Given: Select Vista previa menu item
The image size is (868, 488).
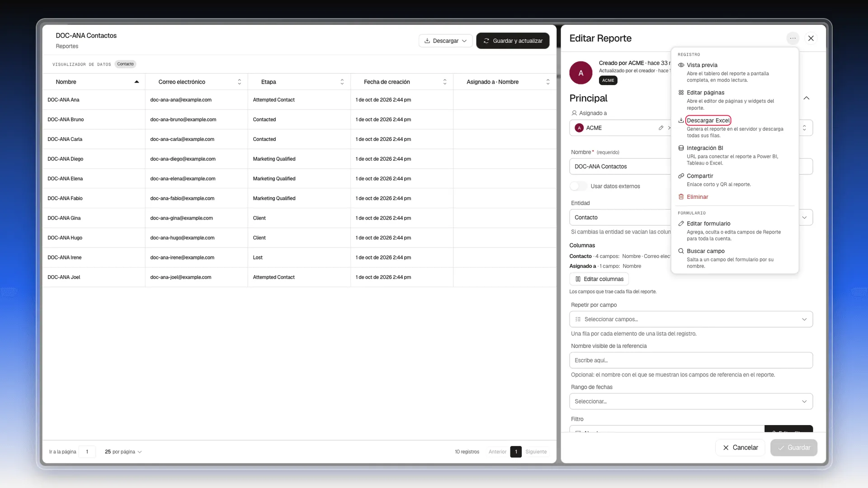Looking at the screenshot, I should click(x=735, y=72).
